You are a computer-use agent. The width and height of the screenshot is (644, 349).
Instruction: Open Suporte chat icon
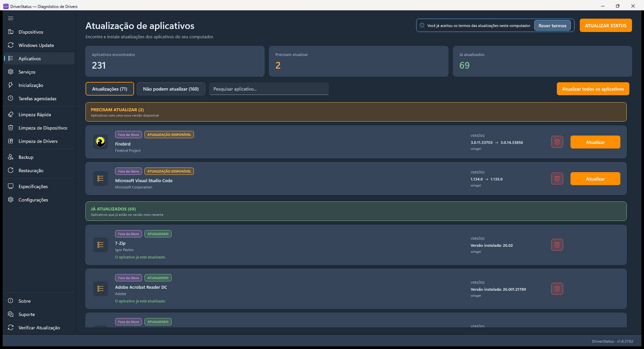point(11,314)
